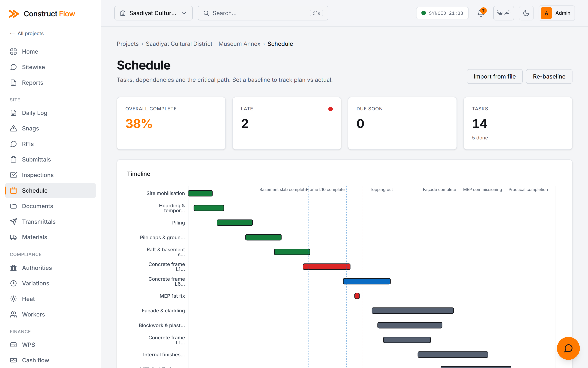
Task: Open Workers people icon
Action: tap(13, 315)
